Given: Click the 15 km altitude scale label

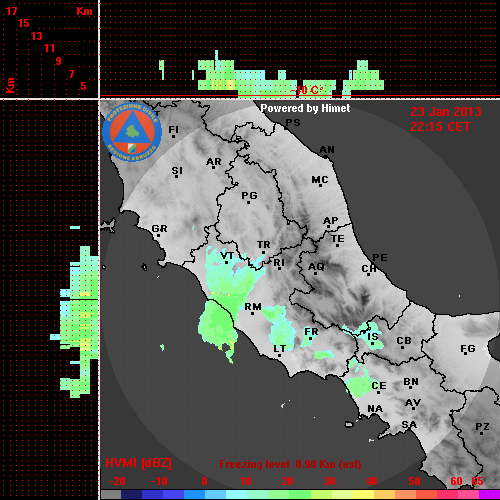Looking at the screenshot, I should 24,23.
